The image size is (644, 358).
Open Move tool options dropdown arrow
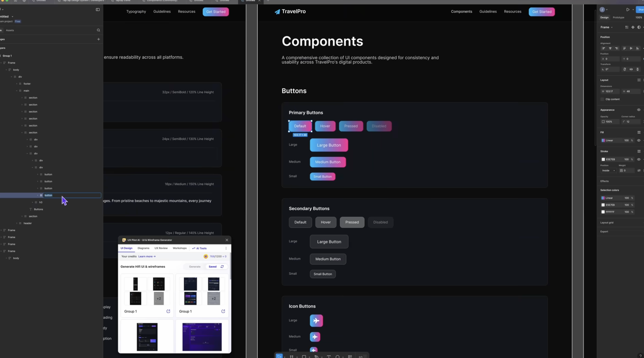[284, 357]
